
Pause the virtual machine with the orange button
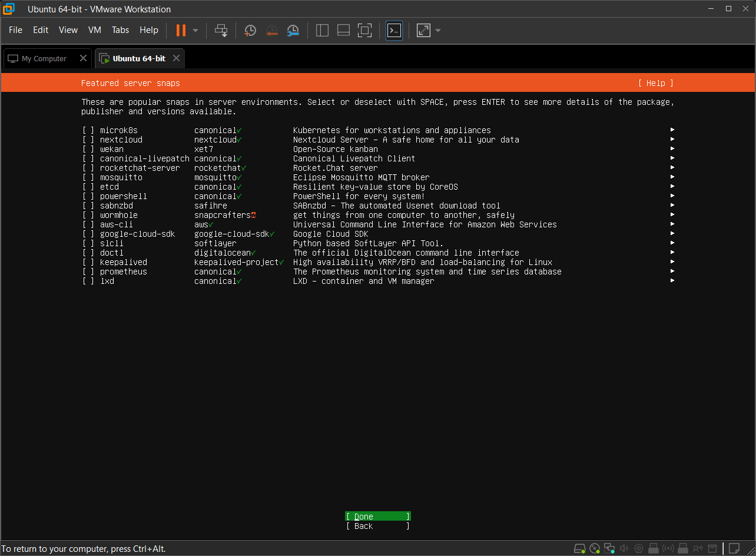[x=181, y=30]
